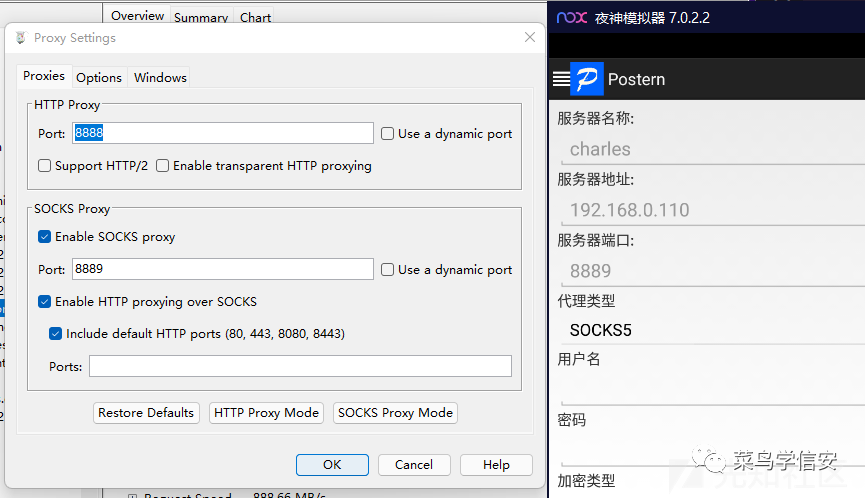Open the SOCKS5 proxy type dropdown

712,330
